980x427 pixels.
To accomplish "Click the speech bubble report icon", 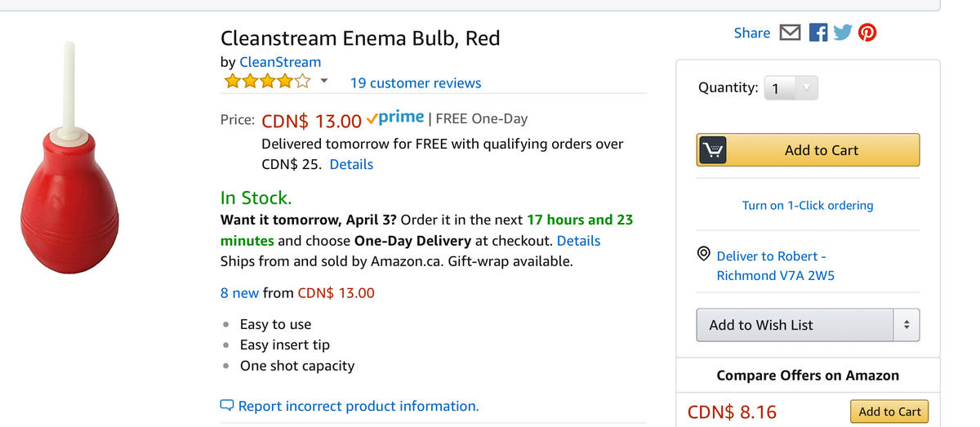I will (227, 406).
